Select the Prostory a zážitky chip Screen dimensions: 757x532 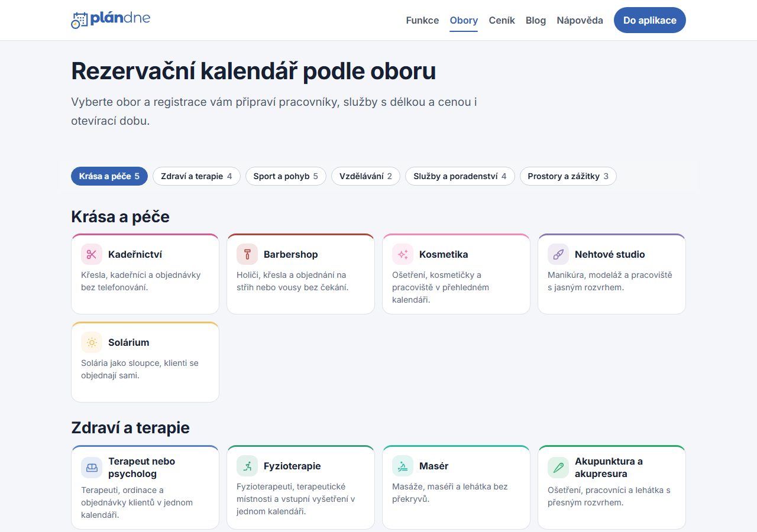tap(568, 176)
